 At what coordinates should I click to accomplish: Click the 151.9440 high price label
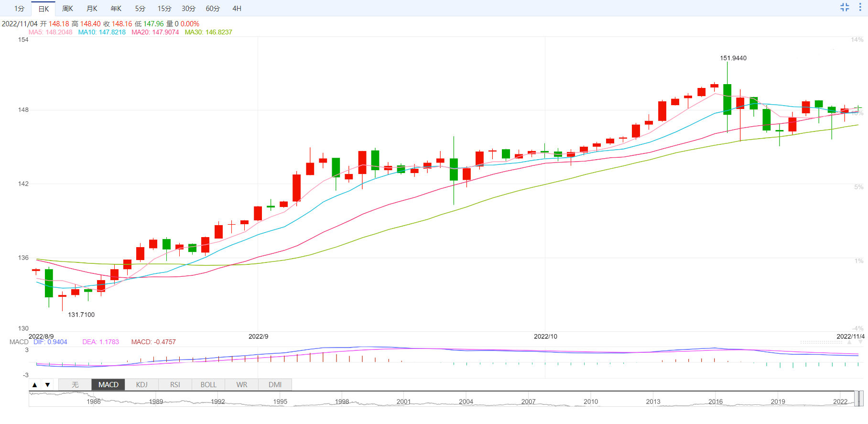coord(733,58)
